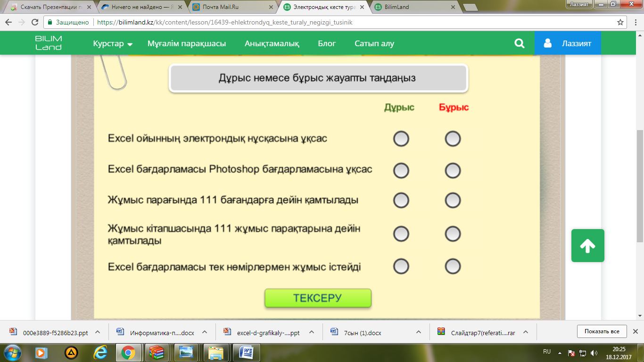Bookmark the page with the star icon
The image size is (644, 362).
[x=620, y=22]
